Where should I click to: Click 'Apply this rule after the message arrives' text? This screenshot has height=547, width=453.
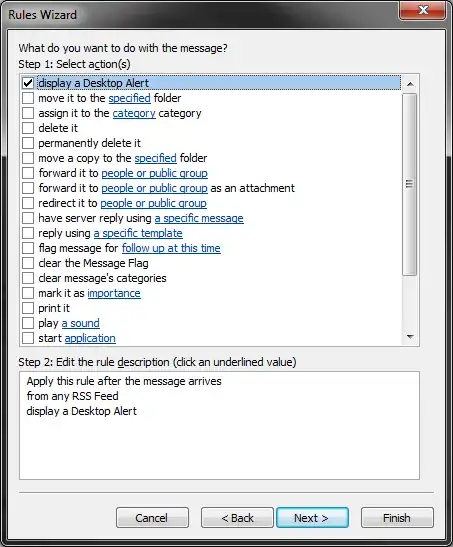[124, 381]
